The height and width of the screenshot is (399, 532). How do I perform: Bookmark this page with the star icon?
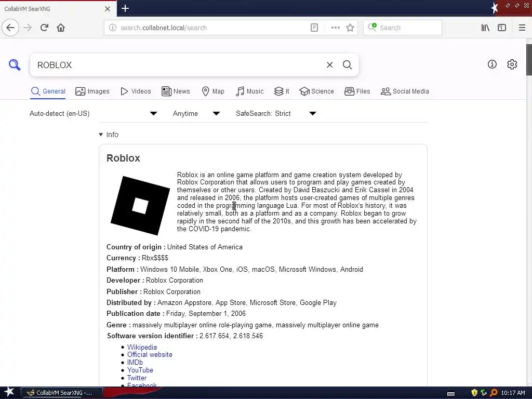tap(350, 28)
